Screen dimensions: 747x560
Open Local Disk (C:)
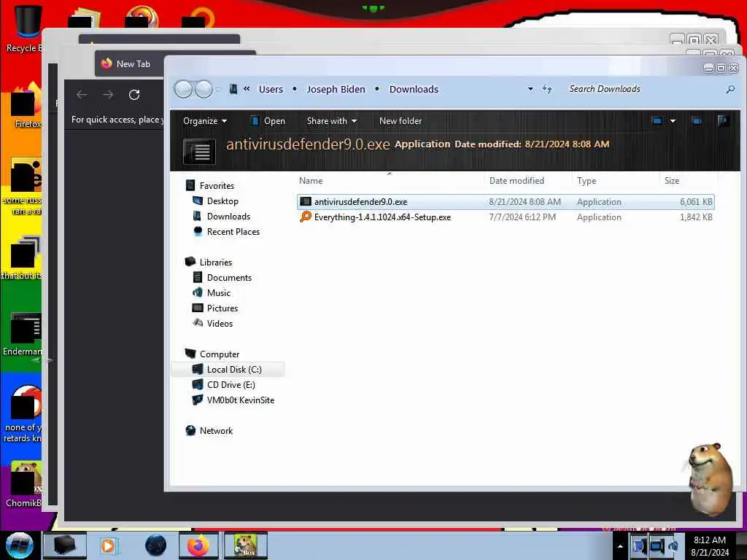234,370
